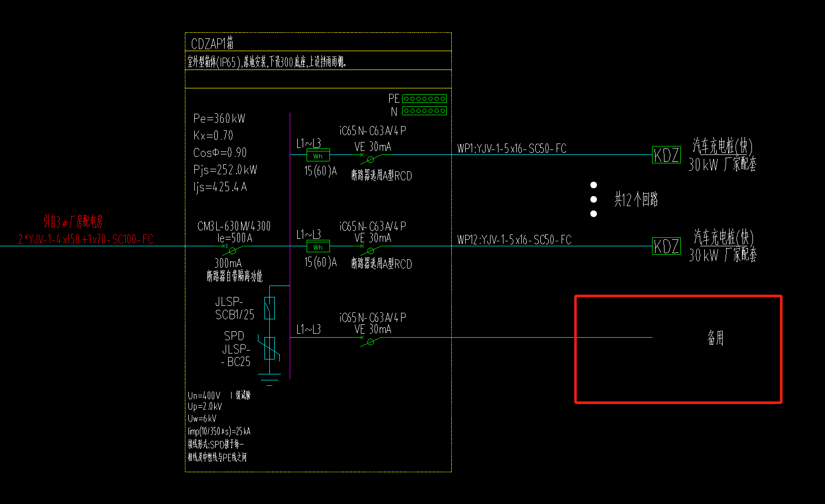Select the WP1:YJV-1-5x16-SC50-FC cable label
Image resolution: width=825 pixels, height=504 pixels.
pyautogui.click(x=512, y=148)
